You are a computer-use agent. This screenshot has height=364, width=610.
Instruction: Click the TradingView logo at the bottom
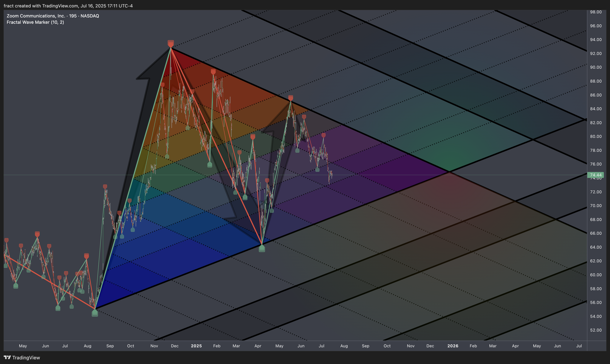tap(22, 358)
